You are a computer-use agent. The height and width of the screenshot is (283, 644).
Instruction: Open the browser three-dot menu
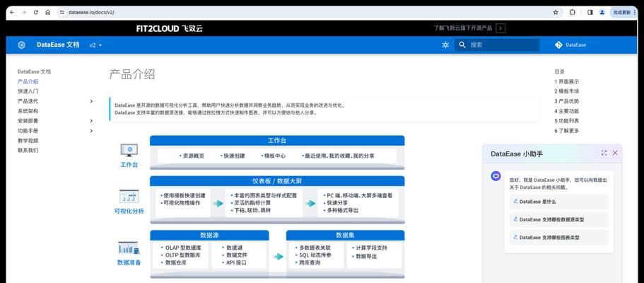(x=635, y=12)
